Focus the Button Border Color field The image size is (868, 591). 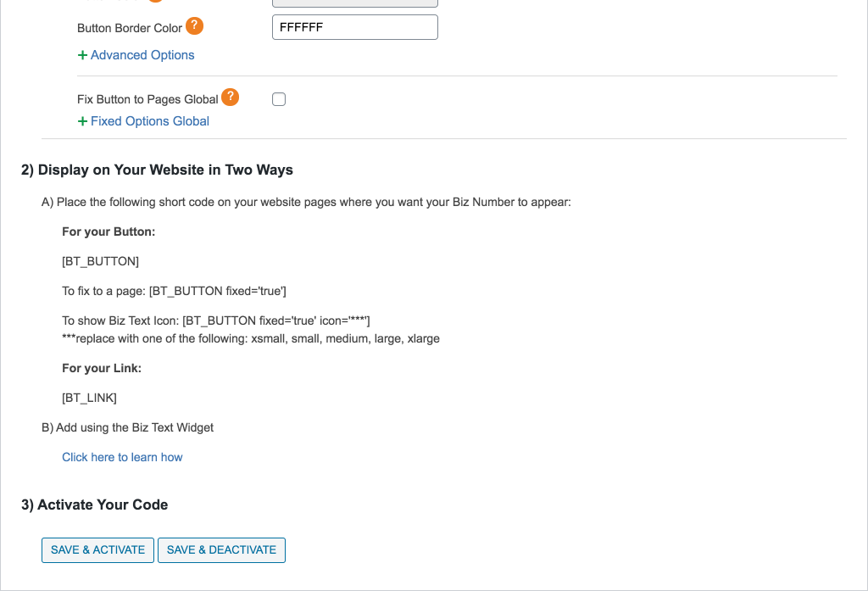(354, 27)
